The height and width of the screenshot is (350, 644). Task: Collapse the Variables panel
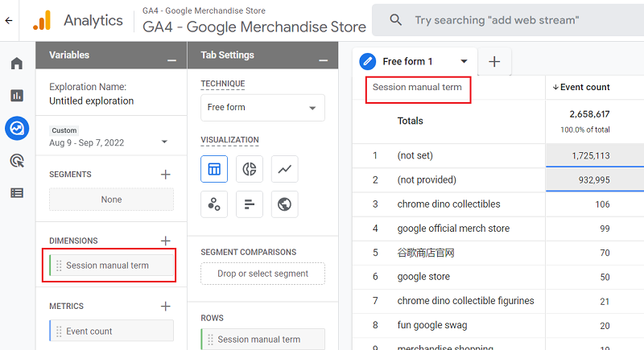tap(171, 60)
